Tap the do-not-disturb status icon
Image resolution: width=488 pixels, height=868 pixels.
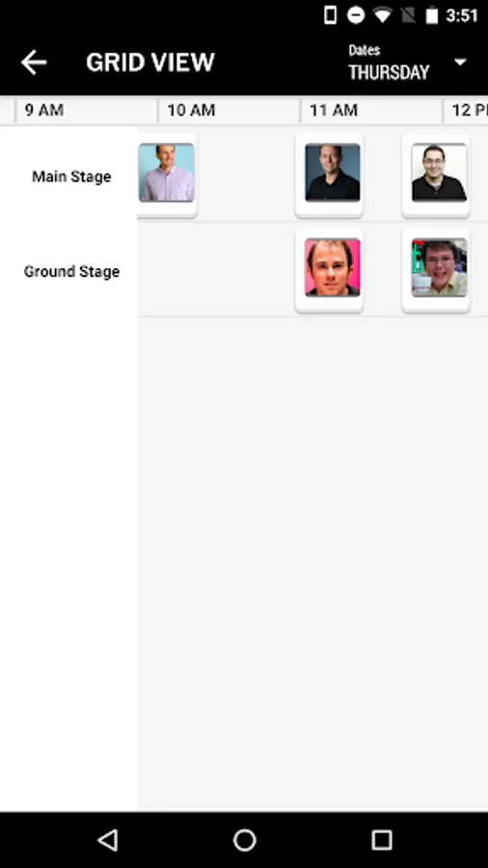[x=356, y=14]
